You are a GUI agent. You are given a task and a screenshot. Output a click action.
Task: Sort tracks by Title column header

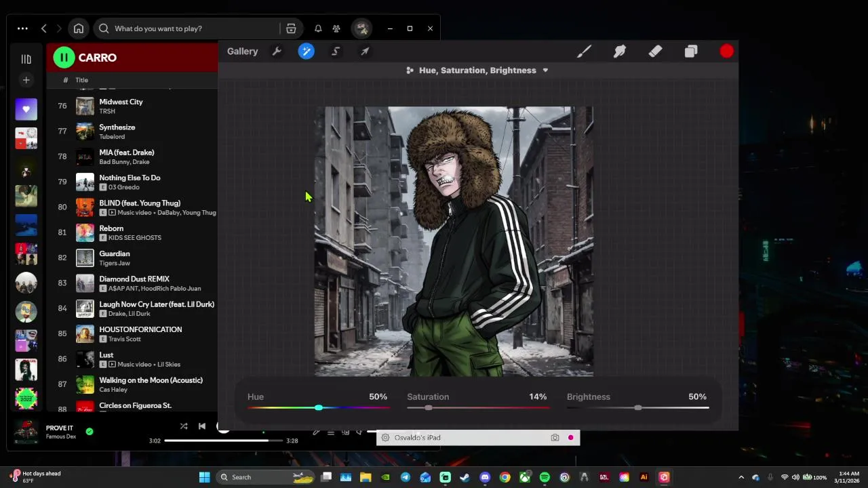click(x=81, y=80)
